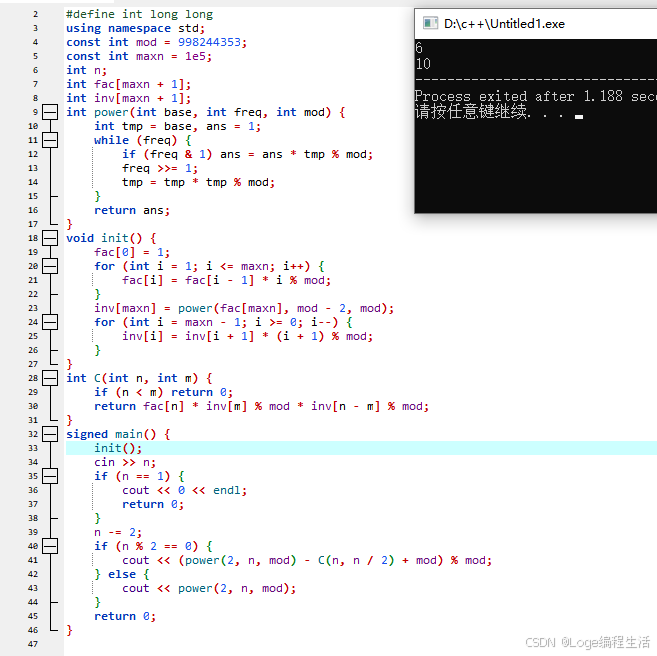Viewport: 657px width, 656px height.
Task: Click the value 998244353 on line 4
Action: (x=209, y=42)
